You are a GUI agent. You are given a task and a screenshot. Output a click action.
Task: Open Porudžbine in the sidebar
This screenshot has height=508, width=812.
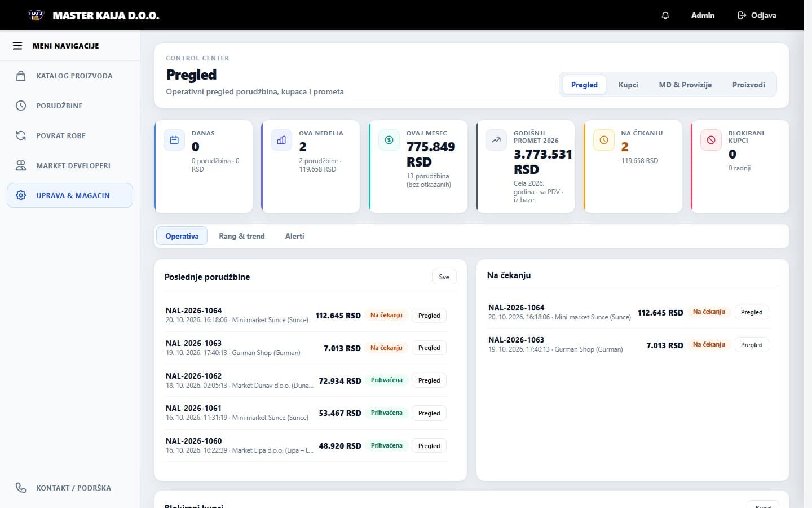point(70,106)
